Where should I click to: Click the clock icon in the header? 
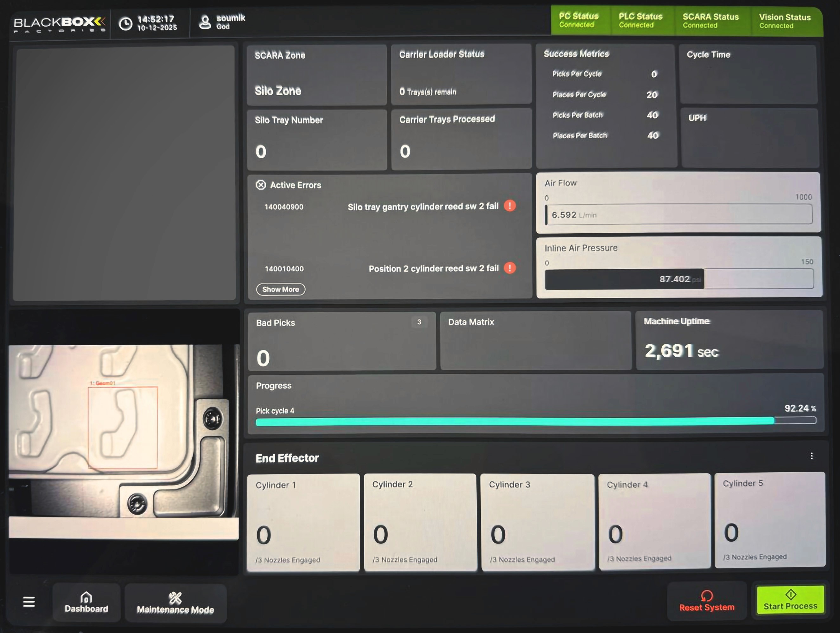(126, 23)
